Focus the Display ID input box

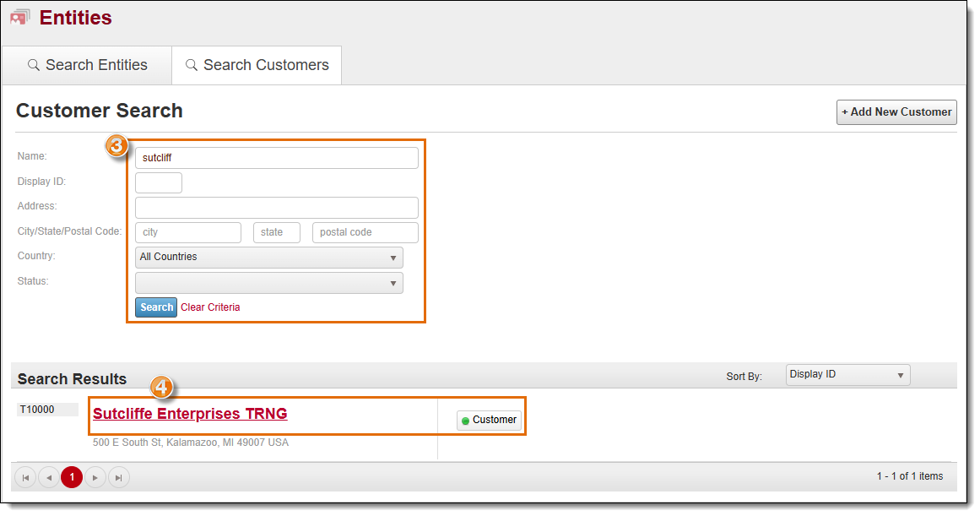[159, 182]
